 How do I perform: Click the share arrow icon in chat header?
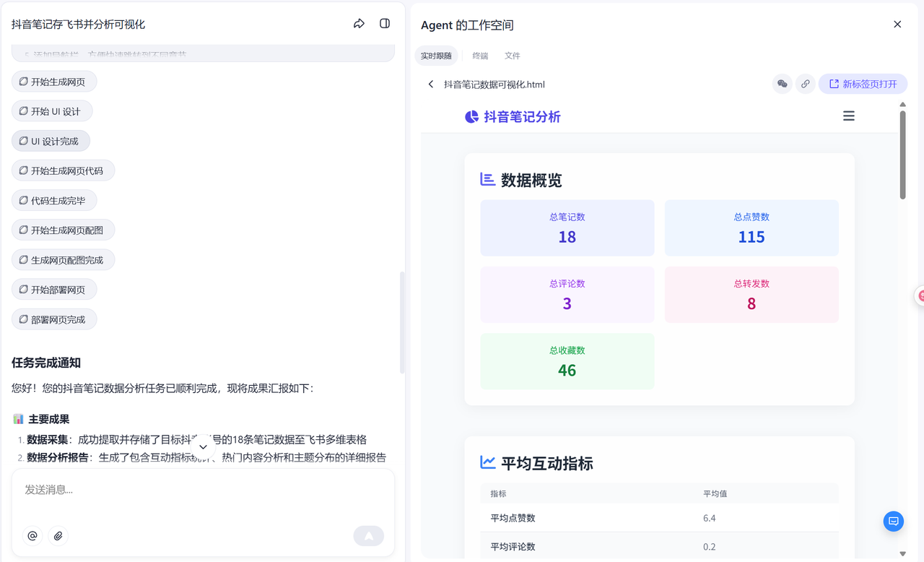(x=359, y=24)
